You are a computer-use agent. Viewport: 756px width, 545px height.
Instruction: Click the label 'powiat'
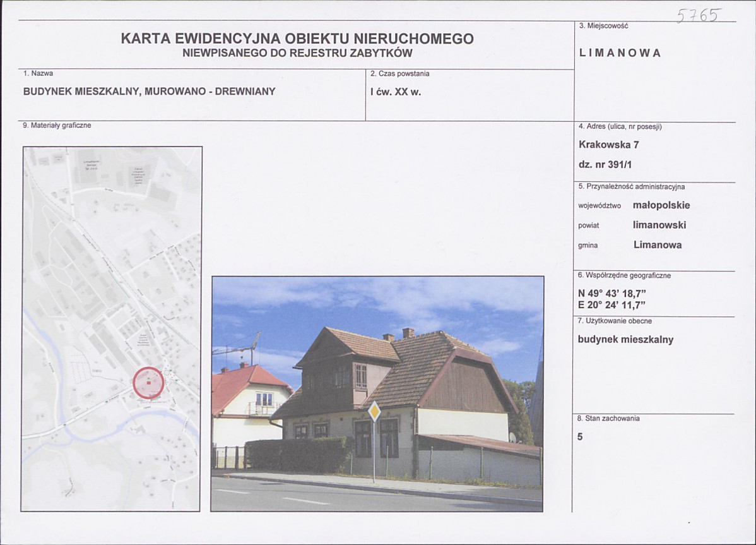pyautogui.click(x=588, y=225)
